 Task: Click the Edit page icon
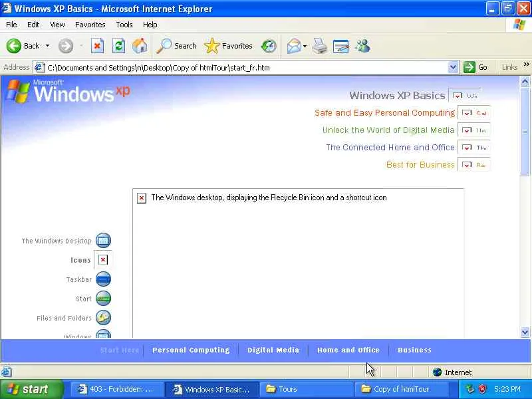point(341,46)
